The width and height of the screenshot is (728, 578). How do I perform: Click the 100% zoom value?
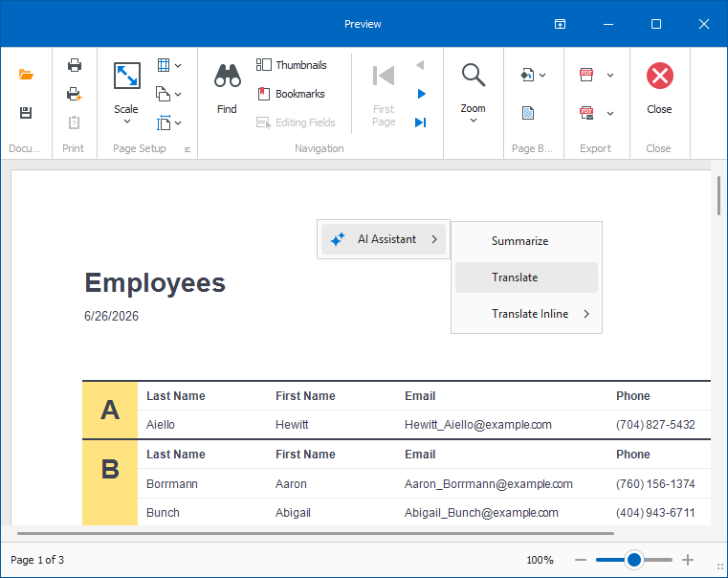[x=540, y=560]
